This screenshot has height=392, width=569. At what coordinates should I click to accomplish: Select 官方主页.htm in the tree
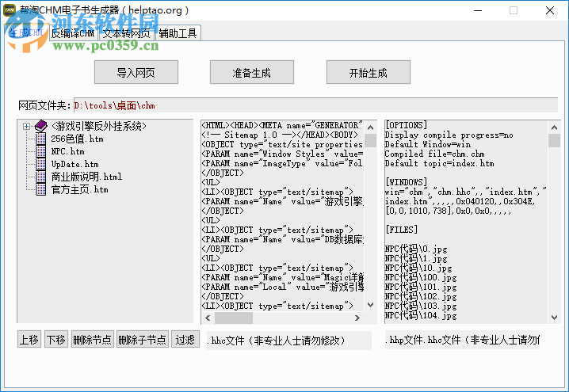[79, 189]
